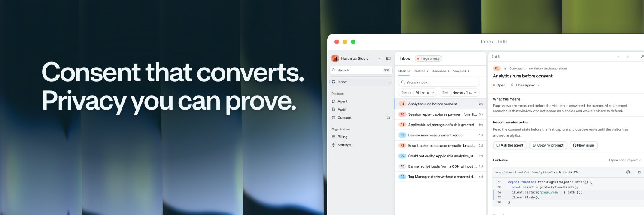The height and width of the screenshot is (215, 644).
Task: Switch to the Resolved tab
Action: click(x=420, y=71)
